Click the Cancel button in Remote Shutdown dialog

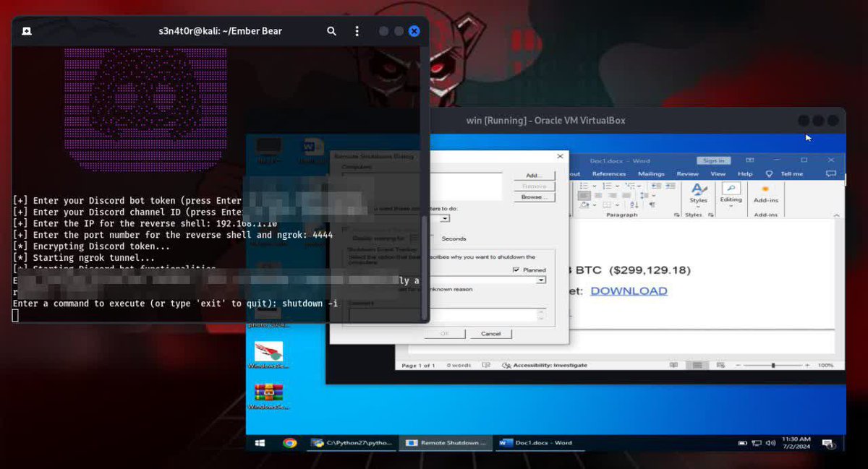coord(491,334)
